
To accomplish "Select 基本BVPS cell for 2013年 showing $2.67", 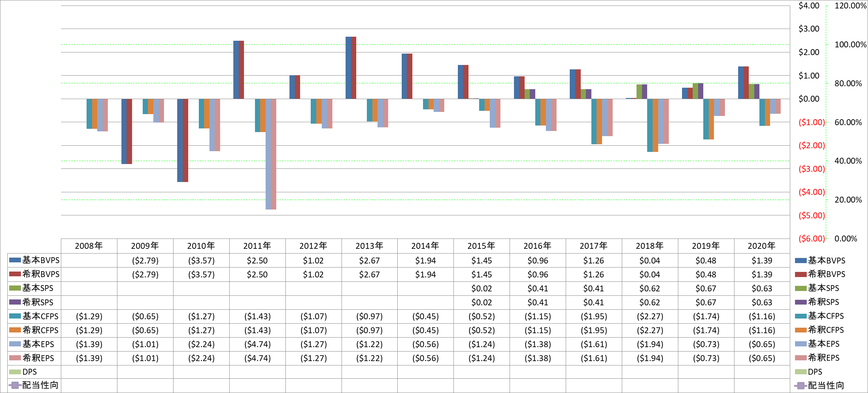I will pyautogui.click(x=369, y=261).
